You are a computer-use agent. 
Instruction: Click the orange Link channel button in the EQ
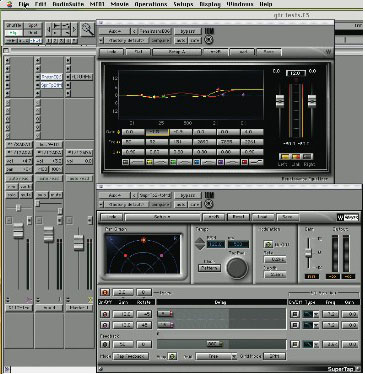pyautogui.click(x=296, y=157)
